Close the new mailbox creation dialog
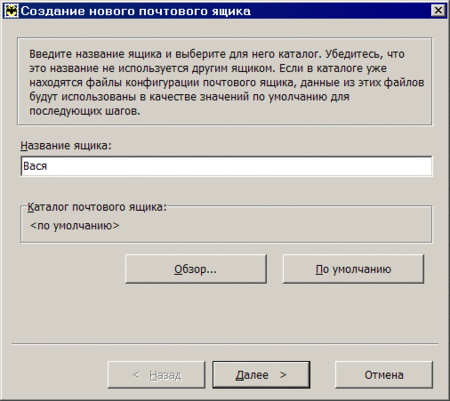Screen dimensions: 450x401 [x=438, y=11]
